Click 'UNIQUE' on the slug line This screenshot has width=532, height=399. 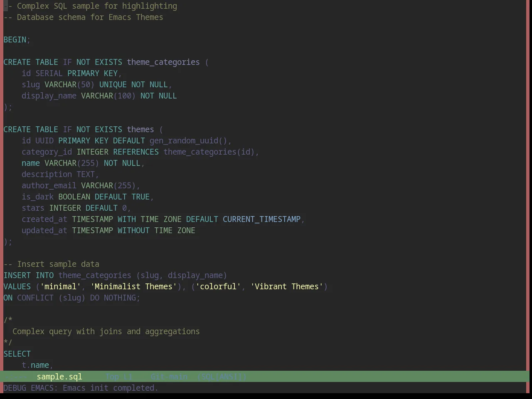click(x=113, y=85)
